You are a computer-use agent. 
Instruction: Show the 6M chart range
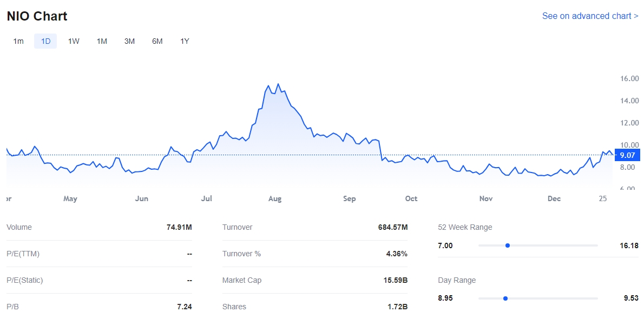click(157, 41)
